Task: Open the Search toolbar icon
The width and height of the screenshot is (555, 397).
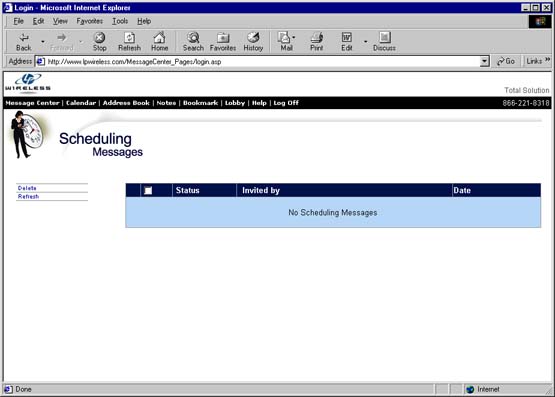Action: click(193, 42)
